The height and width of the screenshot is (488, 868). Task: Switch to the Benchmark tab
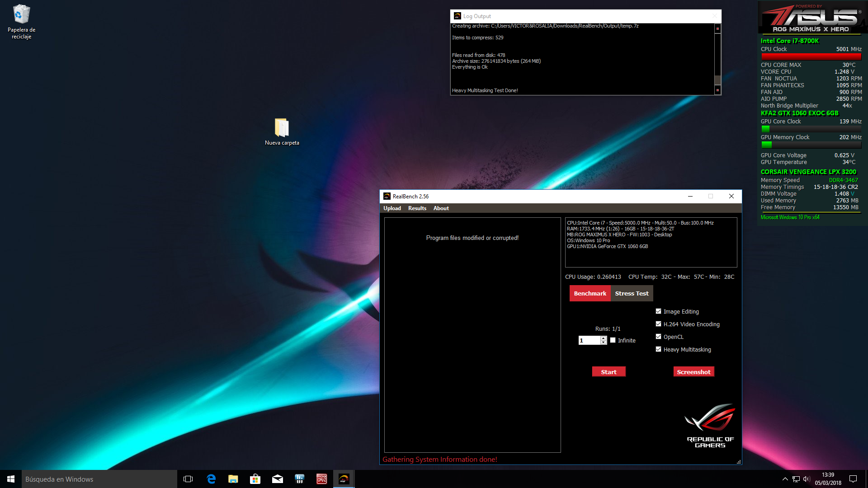pyautogui.click(x=590, y=293)
